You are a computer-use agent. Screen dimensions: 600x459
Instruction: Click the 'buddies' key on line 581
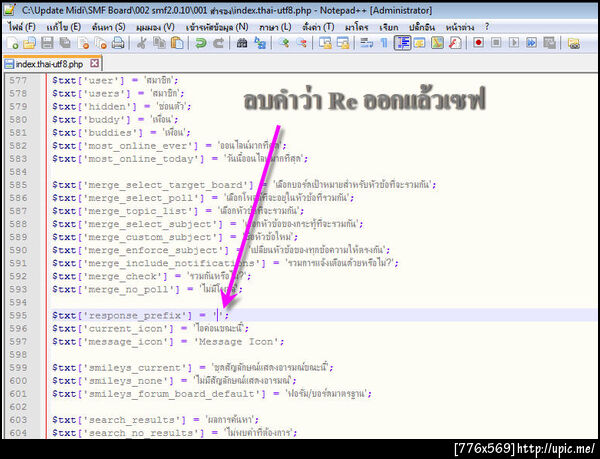tap(110, 133)
